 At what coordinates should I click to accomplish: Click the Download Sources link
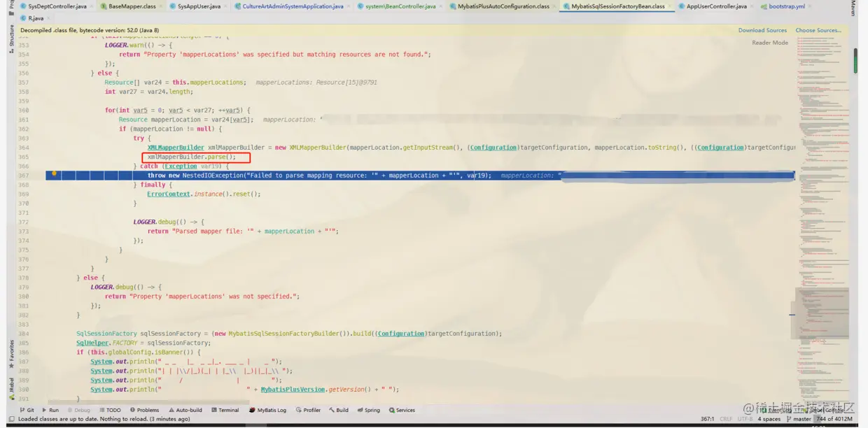click(x=762, y=30)
